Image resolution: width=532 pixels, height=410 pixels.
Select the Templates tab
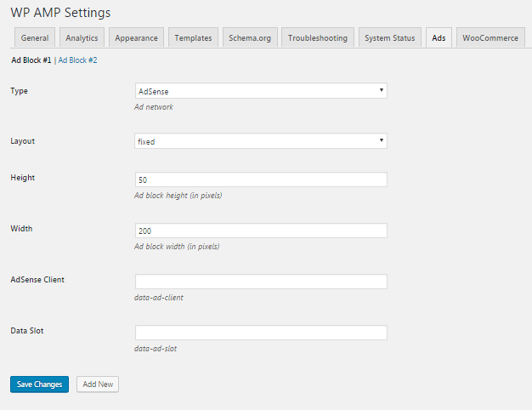[x=193, y=37]
